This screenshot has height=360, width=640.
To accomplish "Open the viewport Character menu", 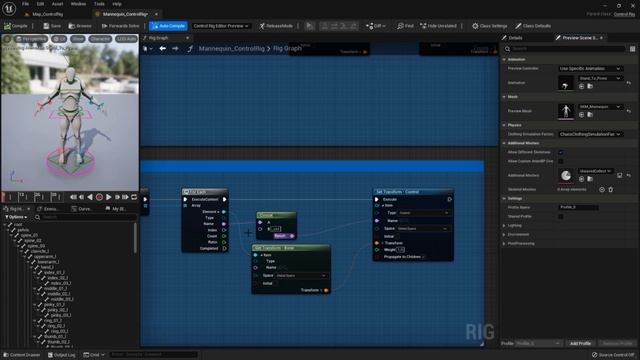I will click(x=100, y=39).
